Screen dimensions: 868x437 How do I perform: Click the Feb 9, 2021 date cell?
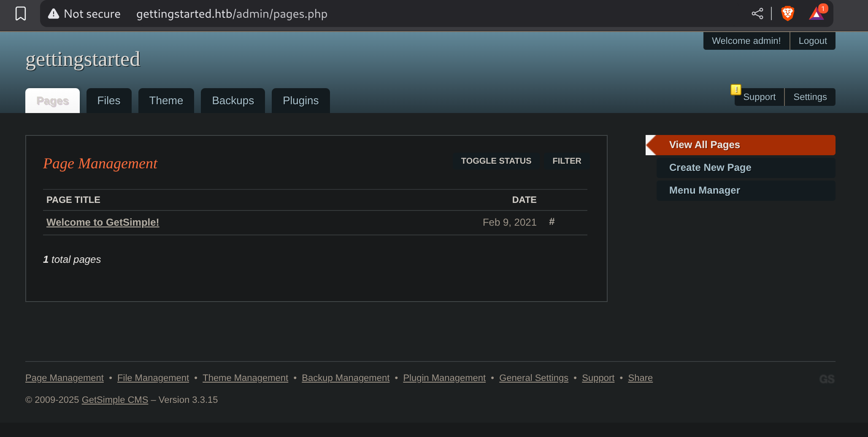[509, 222]
